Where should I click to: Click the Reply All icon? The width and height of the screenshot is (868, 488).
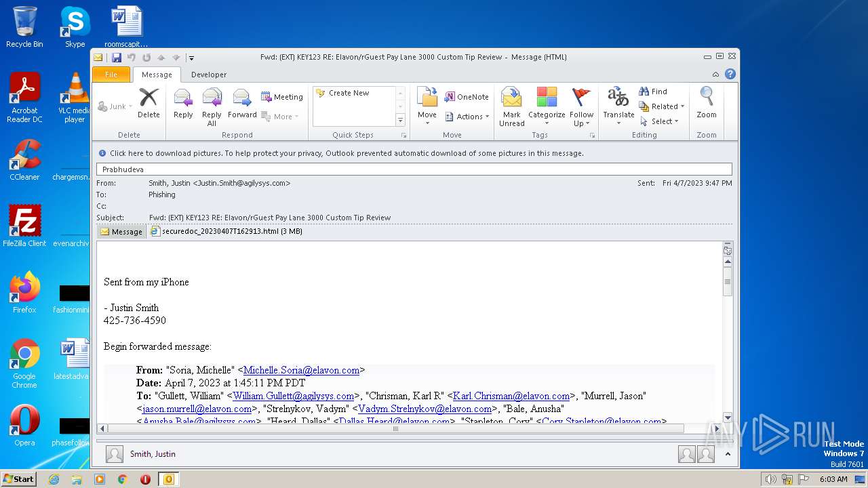click(x=212, y=107)
